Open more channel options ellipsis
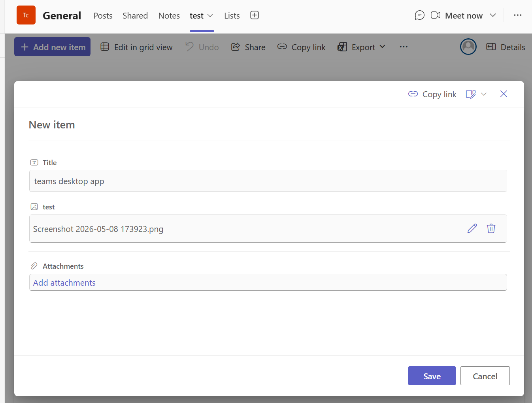 pyautogui.click(x=518, y=15)
